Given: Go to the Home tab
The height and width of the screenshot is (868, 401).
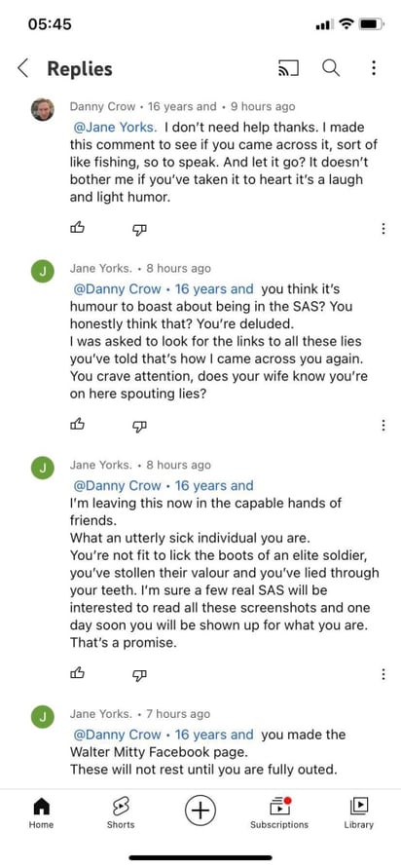Looking at the screenshot, I should coord(42,813).
